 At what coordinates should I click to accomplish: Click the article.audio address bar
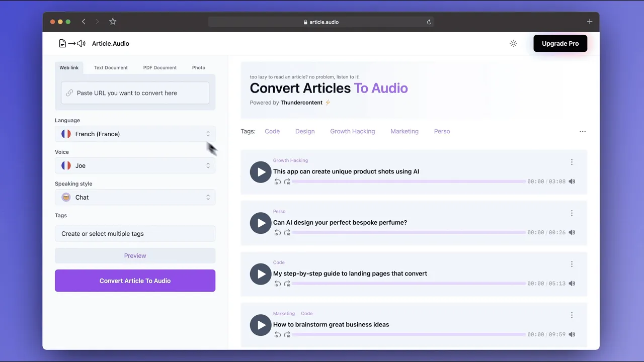click(x=321, y=22)
